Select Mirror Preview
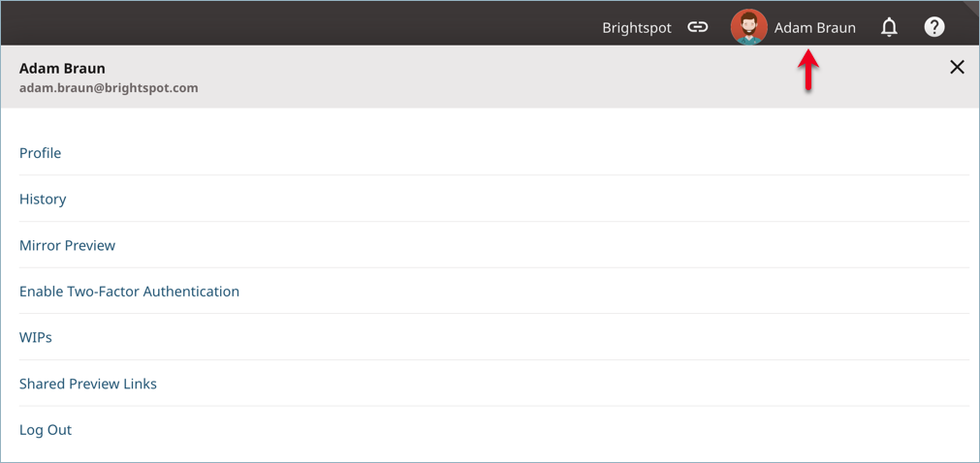 tap(68, 246)
